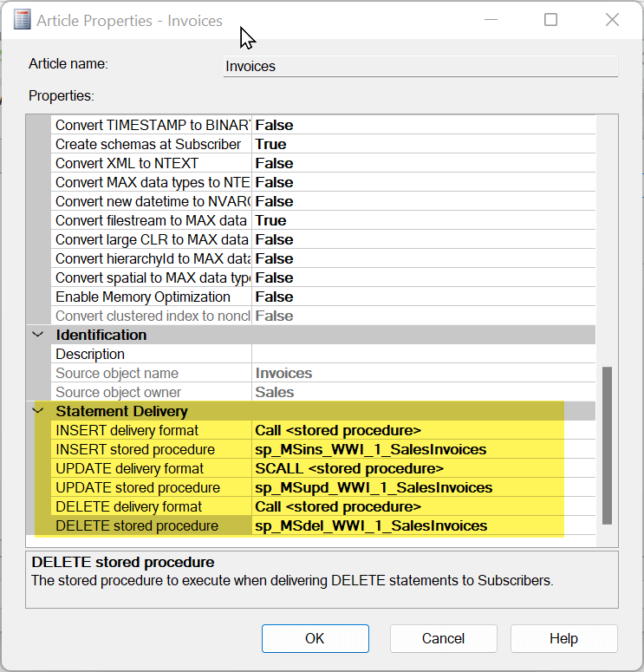
Task: Click the properties list vertical scrollbar
Action: tap(607, 444)
